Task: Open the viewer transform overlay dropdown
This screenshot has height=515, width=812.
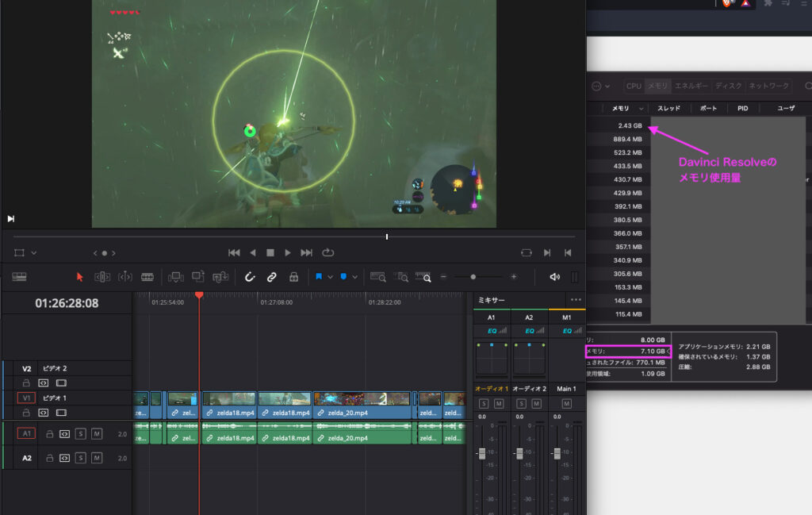Action: [x=33, y=253]
